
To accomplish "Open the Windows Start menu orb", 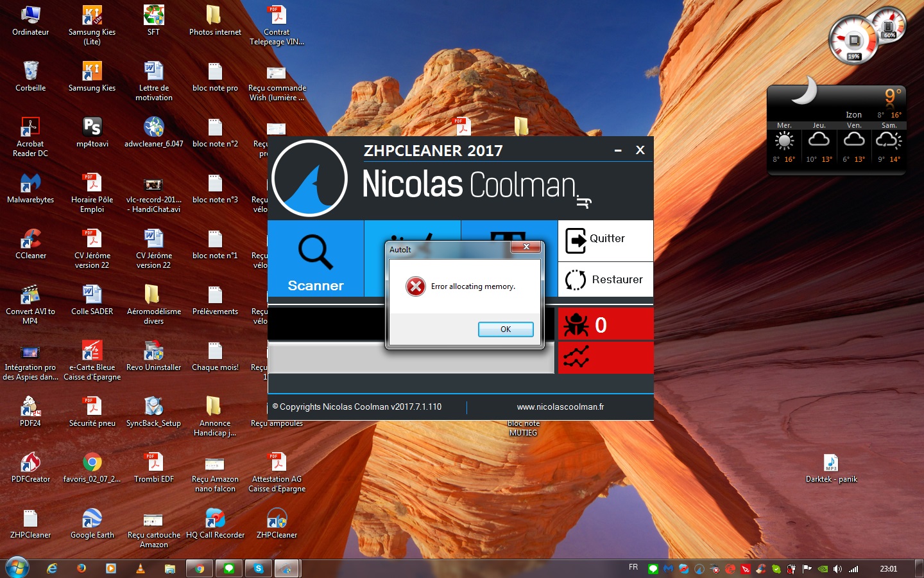I will coord(17,568).
